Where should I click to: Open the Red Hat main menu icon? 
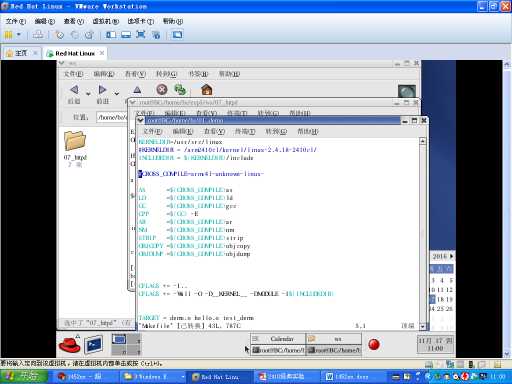(x=69, y=345)
